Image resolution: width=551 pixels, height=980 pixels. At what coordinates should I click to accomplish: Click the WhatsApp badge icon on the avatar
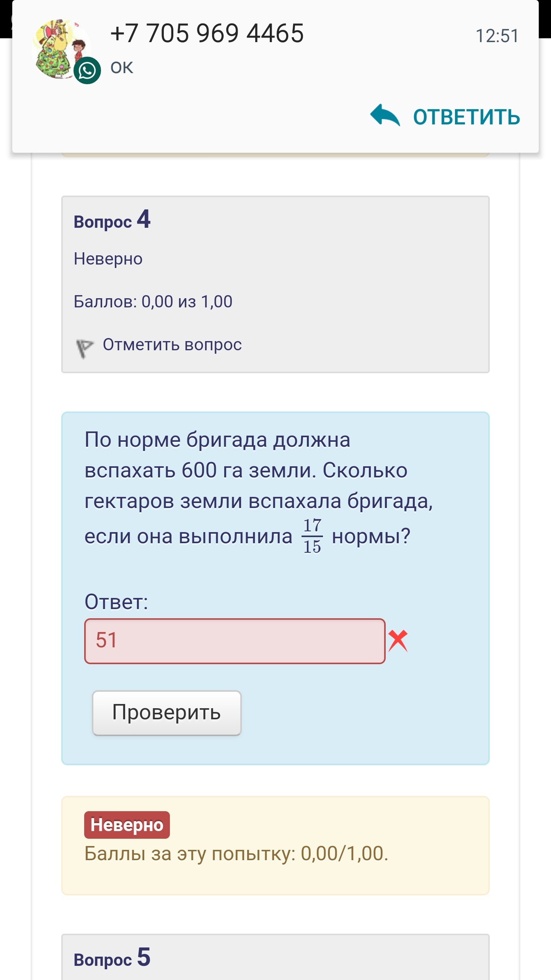click(x=87, y=70)
